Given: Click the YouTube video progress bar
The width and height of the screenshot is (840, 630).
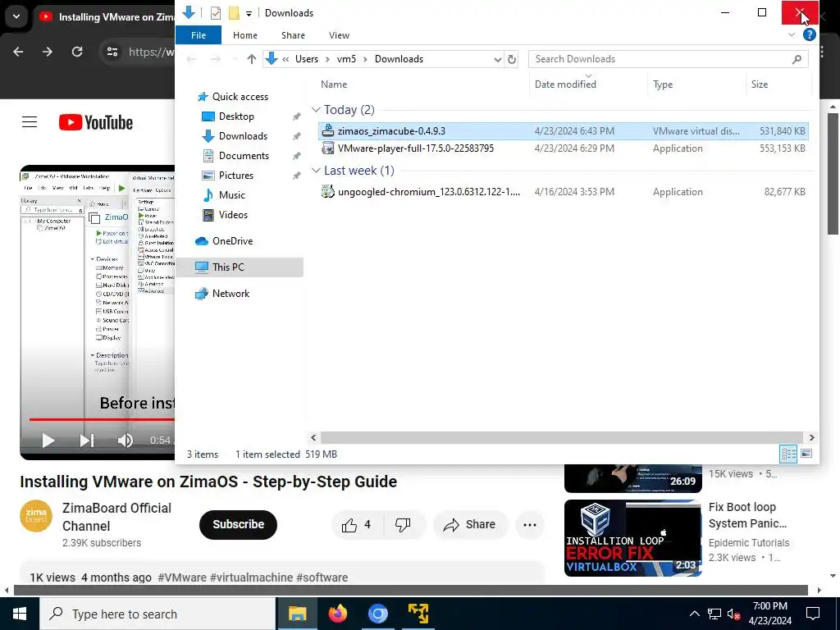Looking at the screenshot, I should pyautogui.click(x=102, y=419).
